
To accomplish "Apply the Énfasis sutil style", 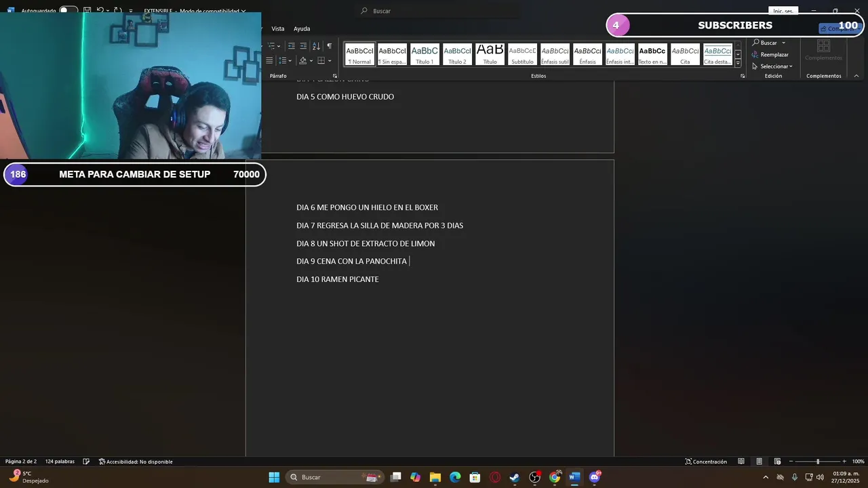I will 555,54.
